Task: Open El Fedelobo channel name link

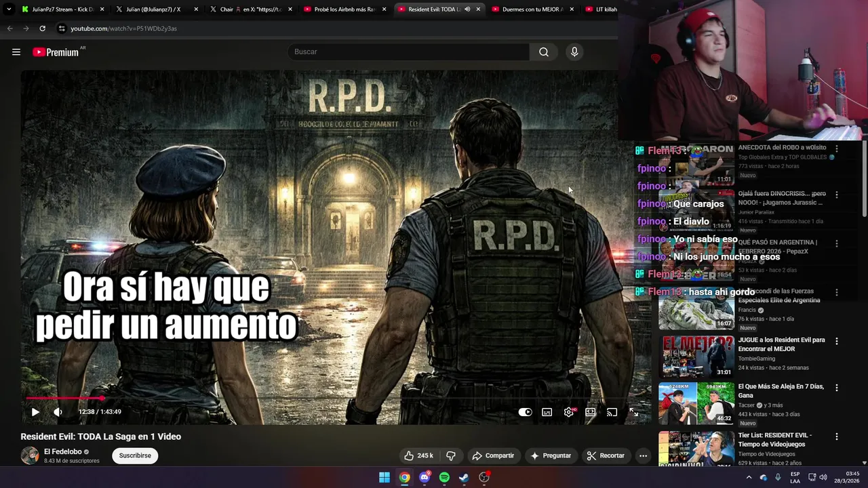Action: 63,451
